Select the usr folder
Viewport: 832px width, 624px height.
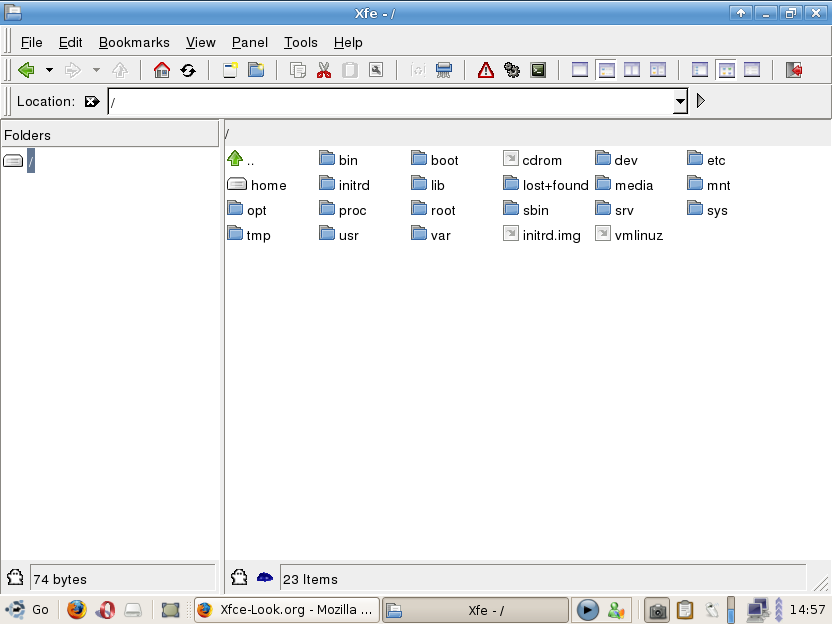(339, 235)
